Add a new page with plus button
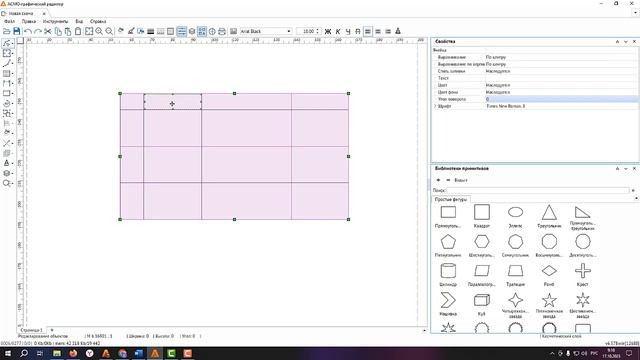This screenshot has width=640, height=360. [52, 330]
